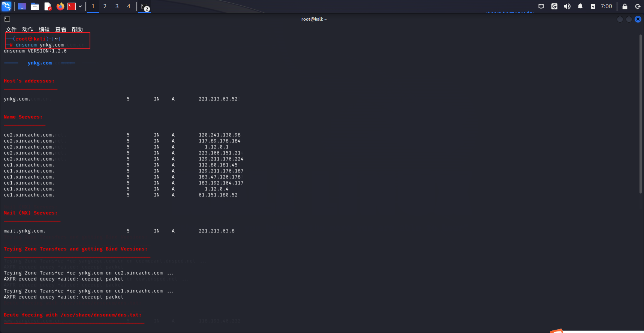Click IP address 129.211.176.187

click(221, 171)
